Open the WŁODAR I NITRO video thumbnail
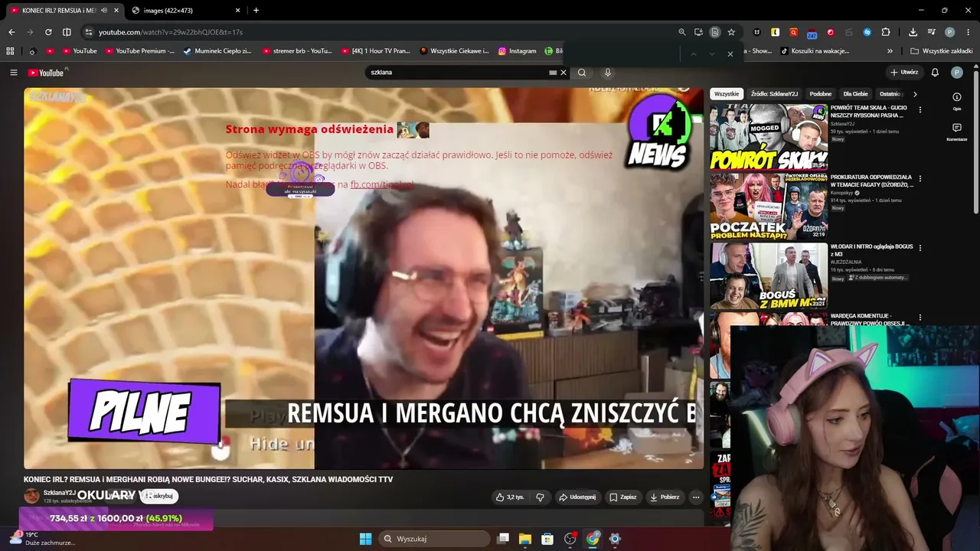The width and height of the screenshot is (980, 551). pyautogui.click(x=769, y=275)
